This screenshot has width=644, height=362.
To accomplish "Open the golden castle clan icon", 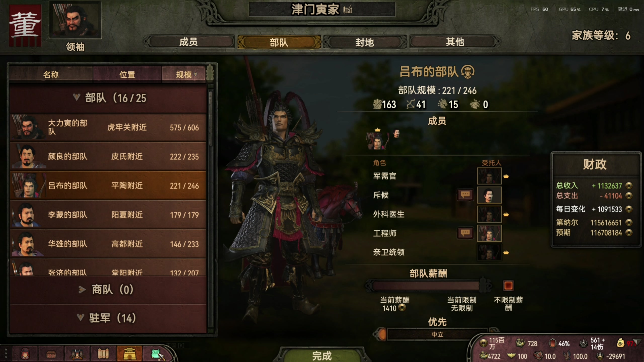I will tap(129, 354).
